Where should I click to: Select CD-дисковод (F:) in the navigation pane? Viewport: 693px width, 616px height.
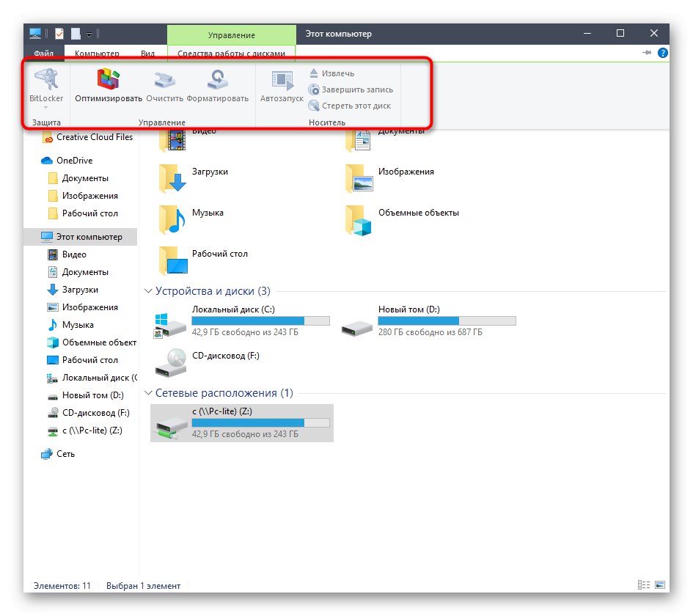coord(88,413)
